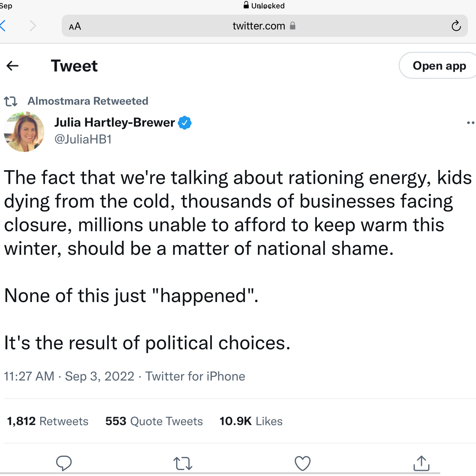The image size is (476, 476).
Task: View the 10.9K Likes list
Action: 251,421
